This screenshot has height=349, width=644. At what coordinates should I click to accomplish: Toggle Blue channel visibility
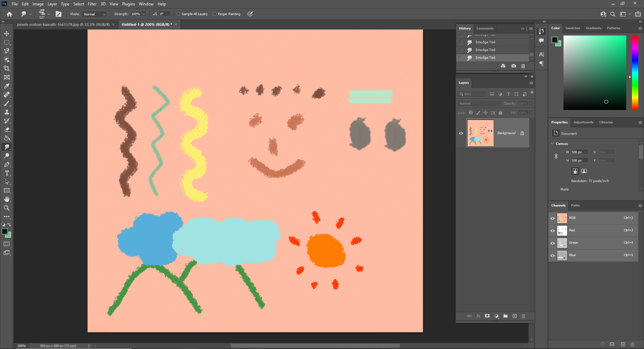tap(552, 255)
